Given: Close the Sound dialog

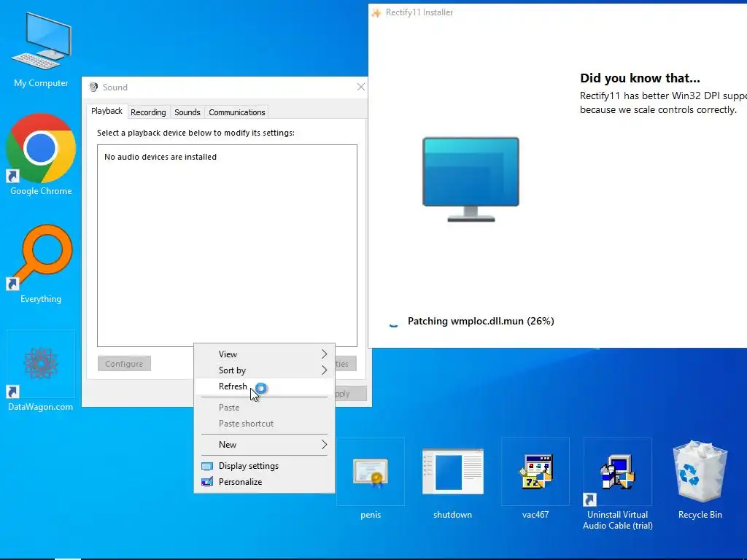Looking at the screenshot, I should tap(361, 87).
